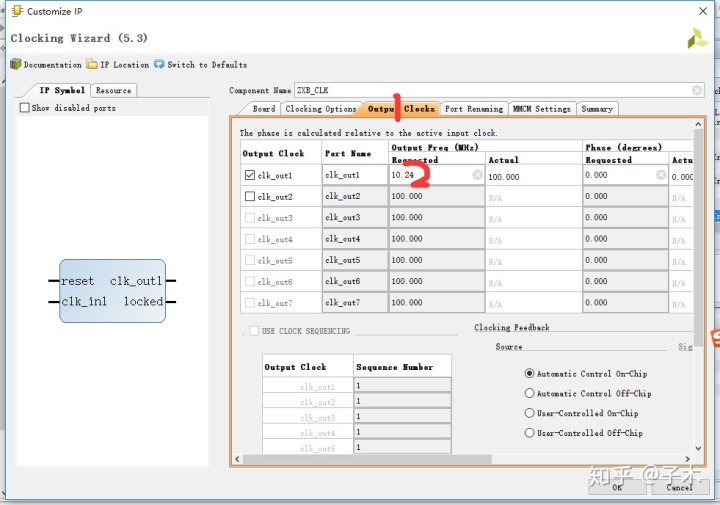Select User-Controlled On-Chip radio button
This screenshot has width=720, height=505.
[529, 413]
